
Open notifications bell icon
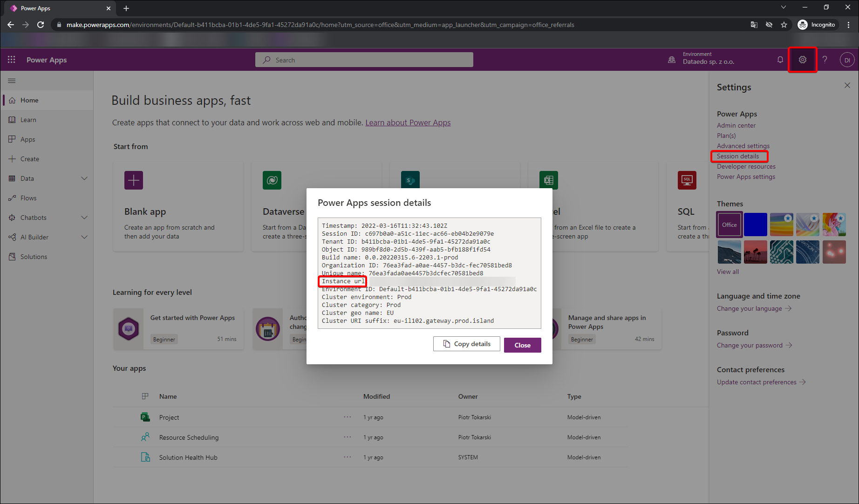(x=780, y=60)
